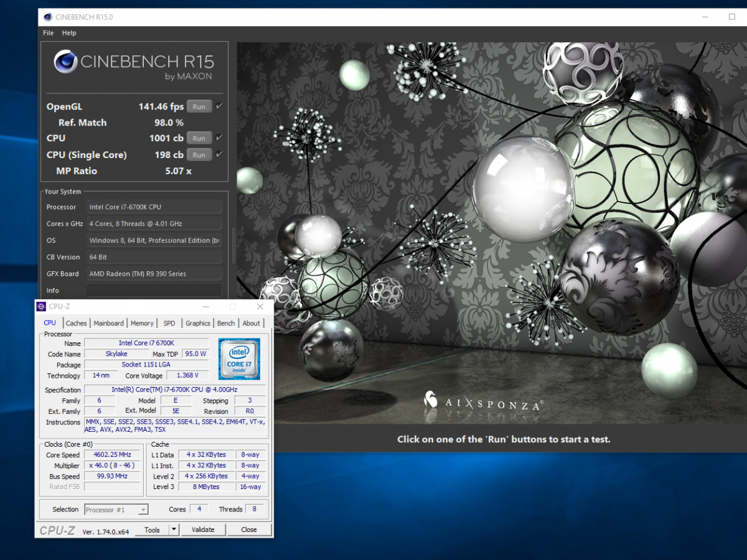Click the Close button in CPU-Z

tap(249, 530)
